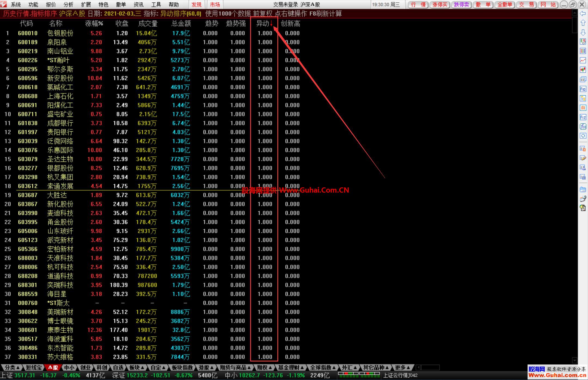
Task: Click the up arrow icon in sidebar
Action: point(583,23)
